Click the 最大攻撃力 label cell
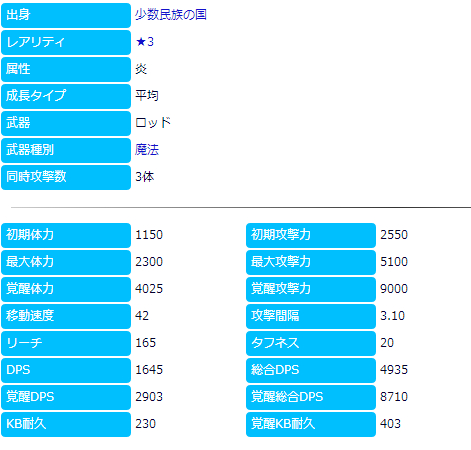Screen dimensions: 471x450 (x=311, y=262)
